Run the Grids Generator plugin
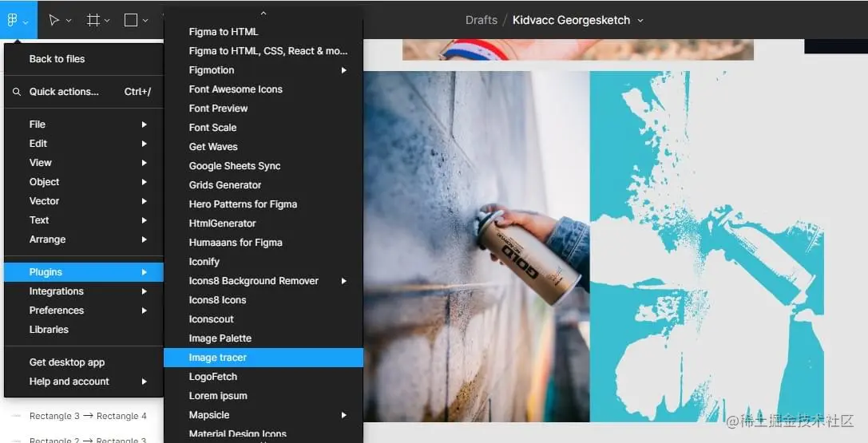 pos(264,184)
